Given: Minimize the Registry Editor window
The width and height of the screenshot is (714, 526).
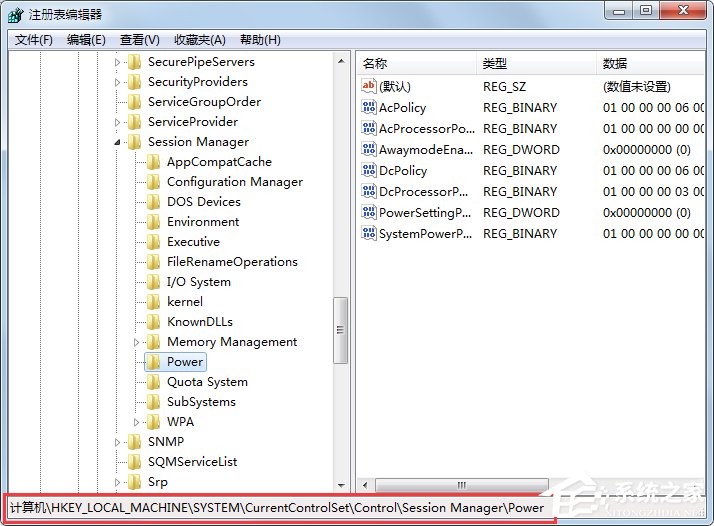Looking at the screenshot, I should 619,11.
